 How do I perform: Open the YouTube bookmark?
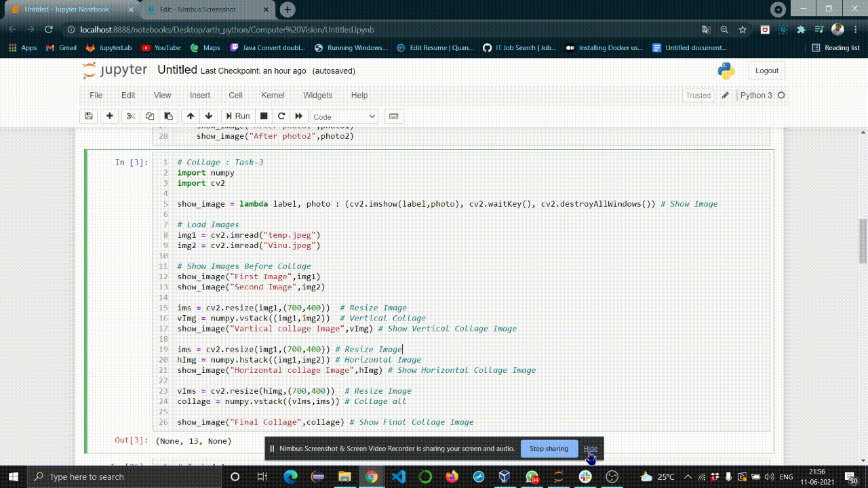(x=161, y=48)
